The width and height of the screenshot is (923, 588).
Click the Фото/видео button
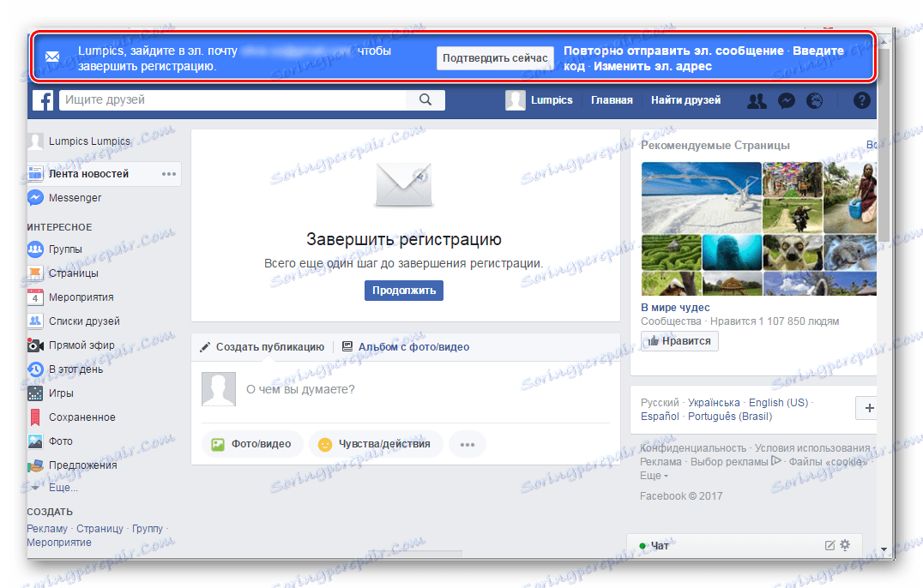click(252, 445)
